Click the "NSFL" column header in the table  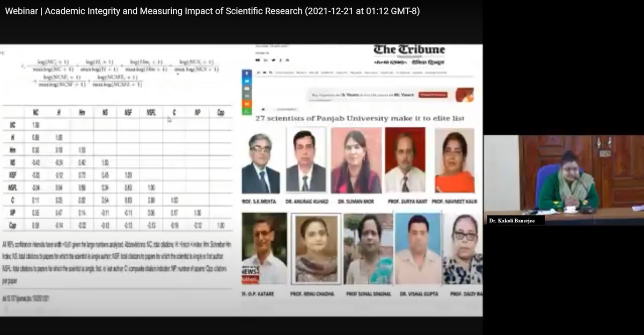(151, 112)
